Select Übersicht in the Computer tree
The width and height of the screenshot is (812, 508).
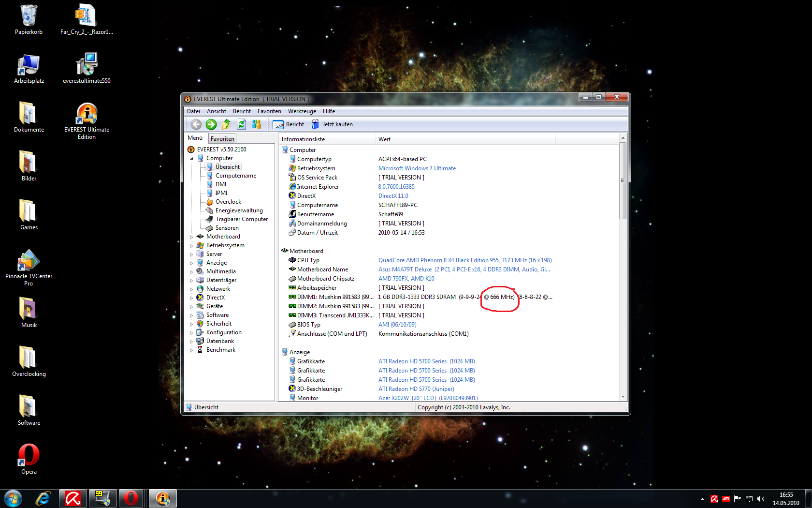click(227, 167)
